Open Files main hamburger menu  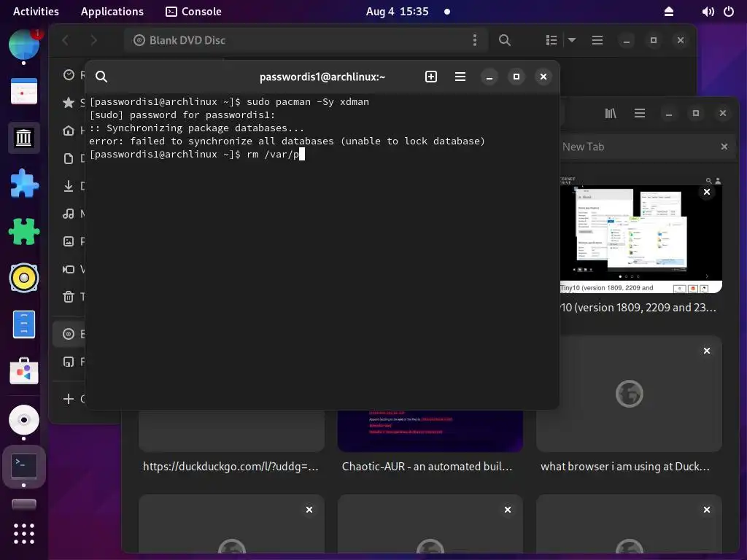click(x=597, y=40)
